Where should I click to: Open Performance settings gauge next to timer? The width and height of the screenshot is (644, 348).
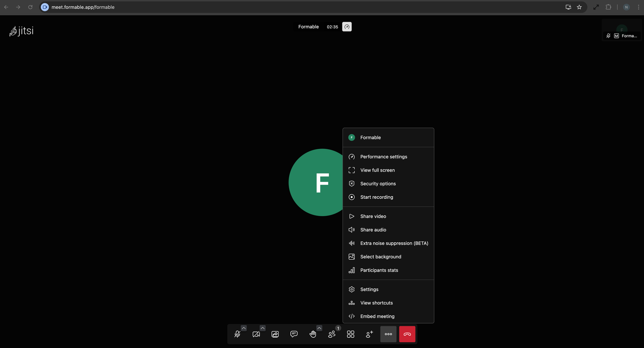pos(347,27)
